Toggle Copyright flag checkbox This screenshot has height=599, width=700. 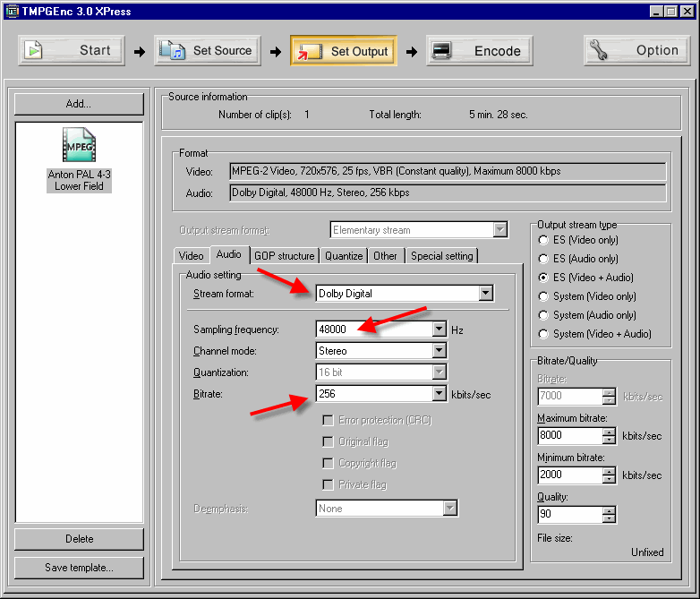tap(328, 463)
